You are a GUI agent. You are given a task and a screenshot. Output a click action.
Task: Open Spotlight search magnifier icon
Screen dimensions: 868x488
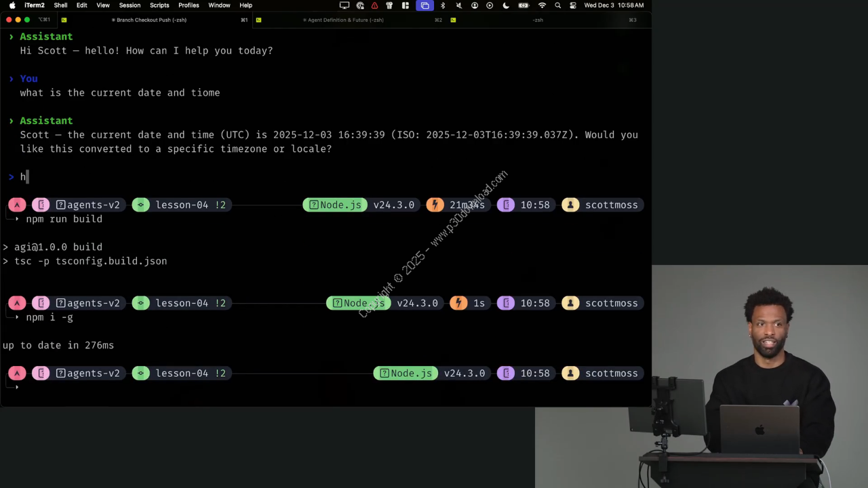557,5
